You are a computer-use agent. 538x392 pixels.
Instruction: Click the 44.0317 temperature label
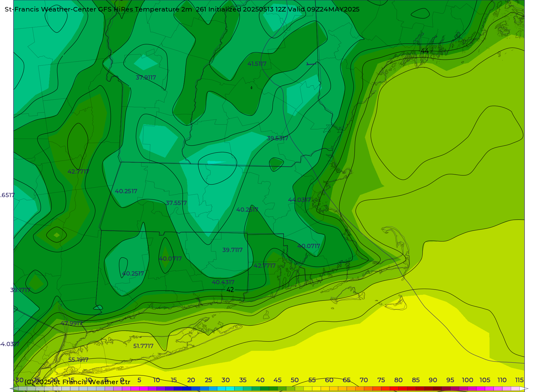pyautogui.click(x=300, y=200)
